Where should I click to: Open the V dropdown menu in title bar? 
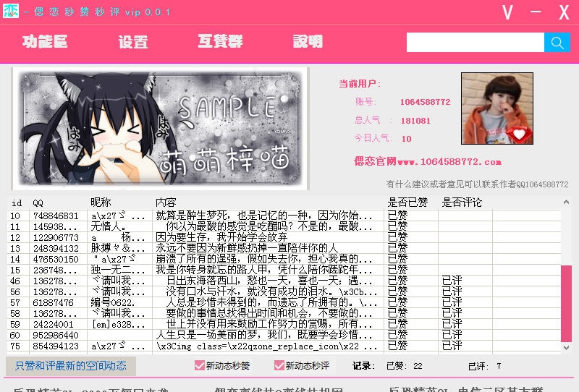point(508,12)
